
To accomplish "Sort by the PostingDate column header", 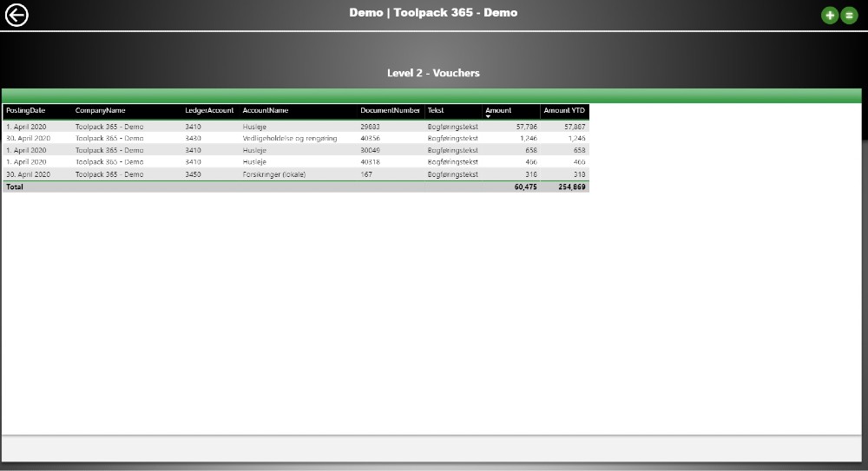I will pyautogui.click(x=26, y=110).
